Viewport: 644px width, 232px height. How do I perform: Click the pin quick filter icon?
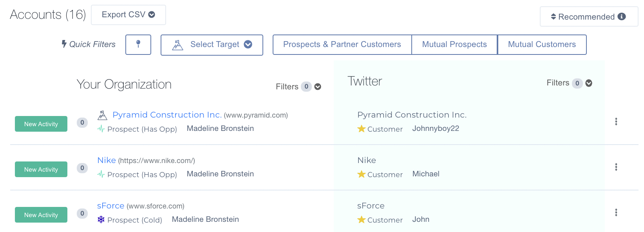pyautogui.click(x=138, y=44)
